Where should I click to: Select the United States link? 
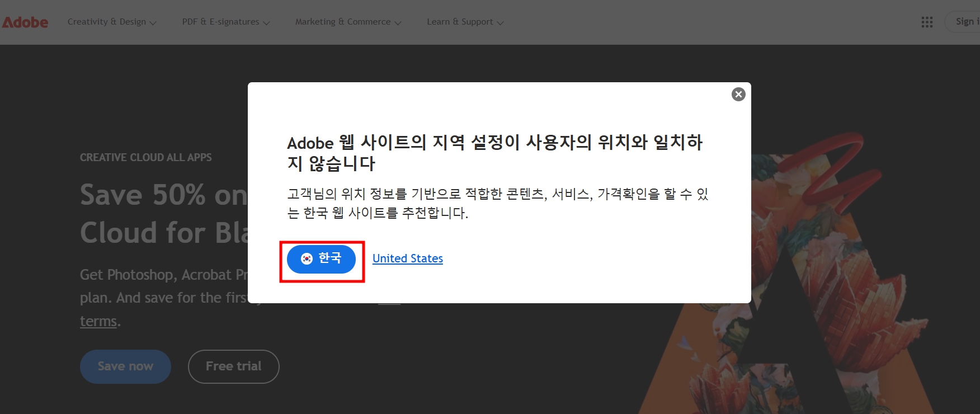[x=408, y=258]
